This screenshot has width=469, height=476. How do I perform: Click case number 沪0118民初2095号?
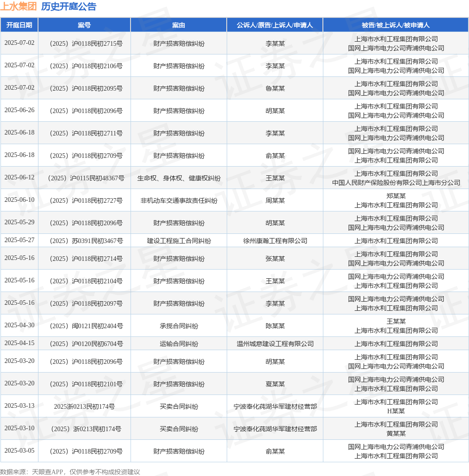[x=86, y=88]
